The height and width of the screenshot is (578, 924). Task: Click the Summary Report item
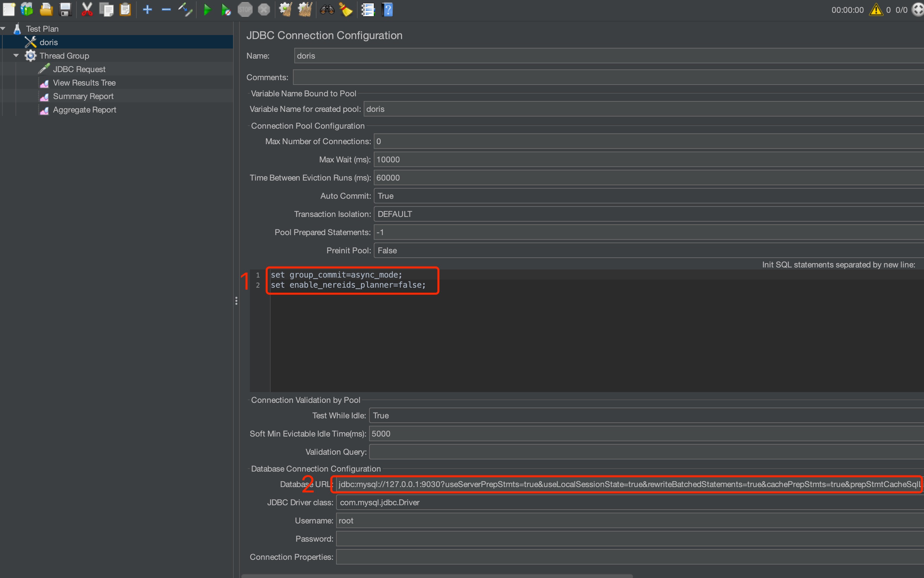point(82,97)
